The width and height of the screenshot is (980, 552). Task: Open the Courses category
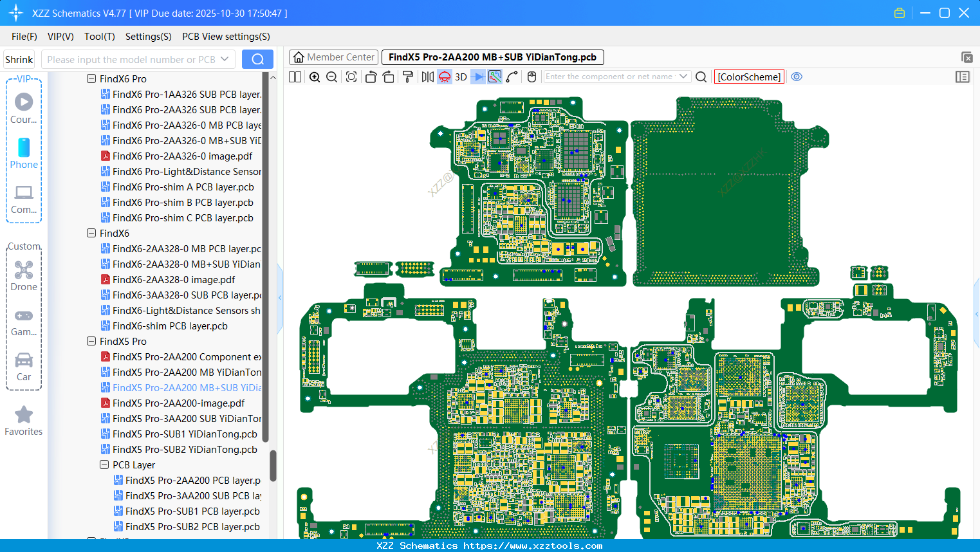24,108
